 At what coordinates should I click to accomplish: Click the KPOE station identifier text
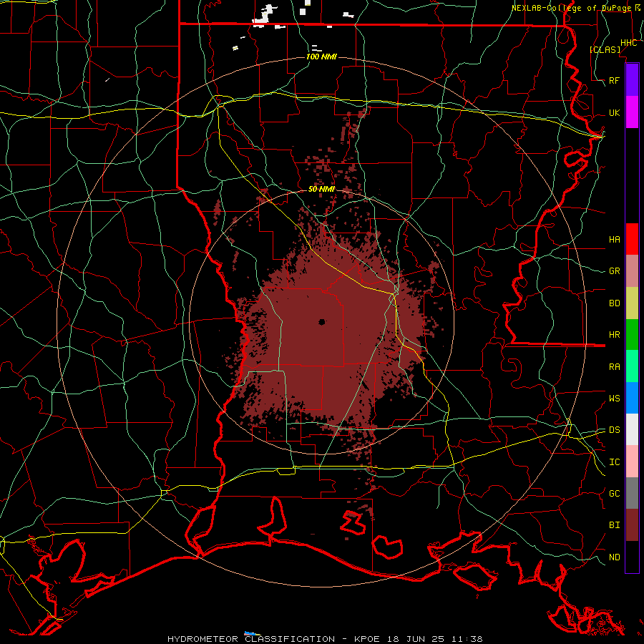click(368, 639)
